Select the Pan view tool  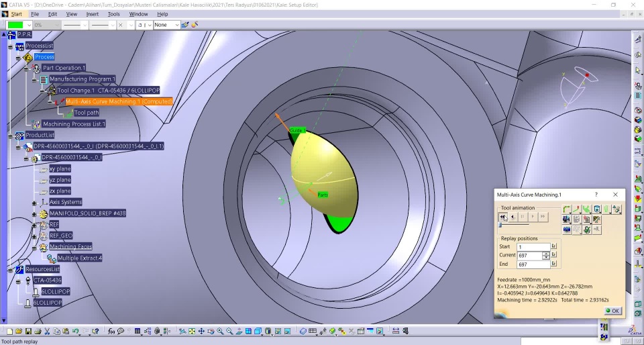[x=201, y=331]
